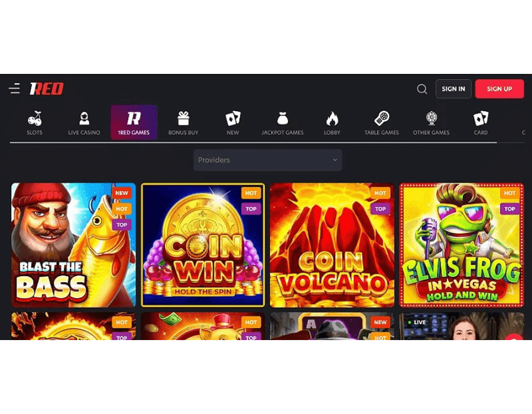Open the Elvis Frog in Vegas game
The height and width of the screenshot is (414, 532).
click(462, 244)
